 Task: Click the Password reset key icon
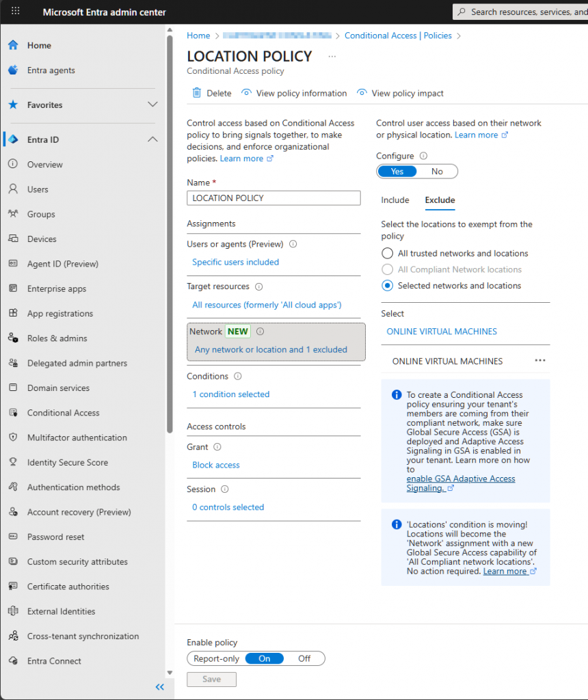click(13, 537)
